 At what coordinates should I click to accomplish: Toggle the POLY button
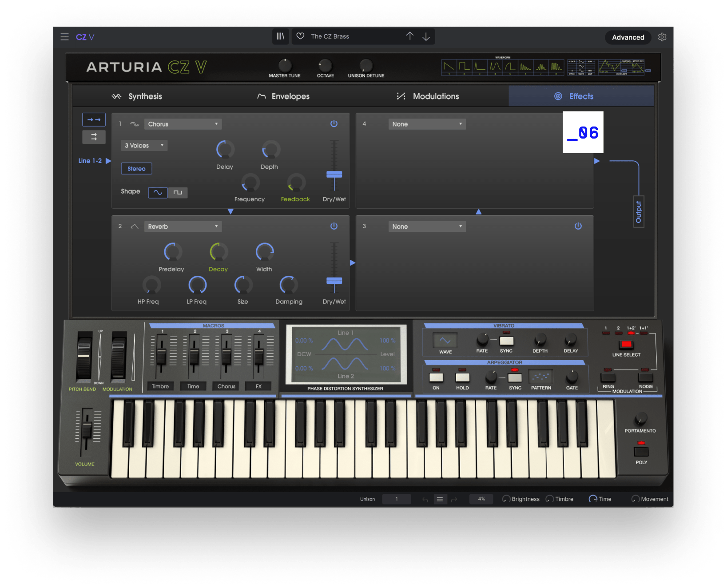pyautogui.click(x=641, y=452)
